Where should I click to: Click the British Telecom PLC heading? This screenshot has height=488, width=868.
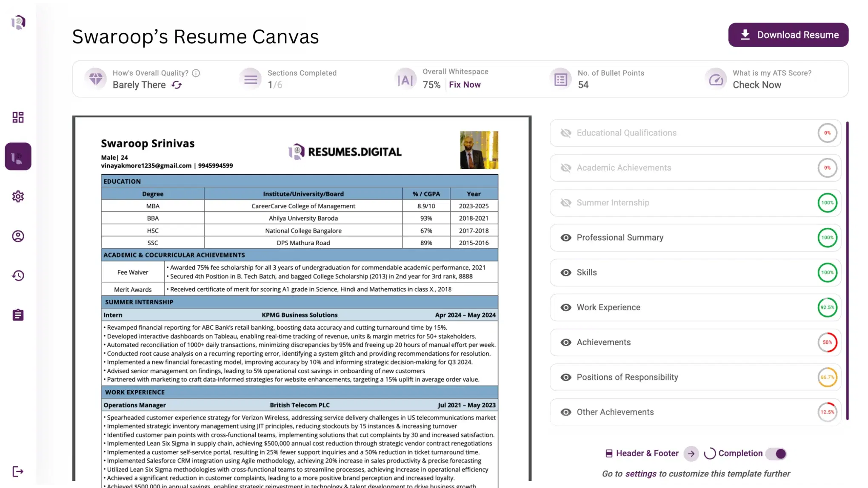[300, 405]
